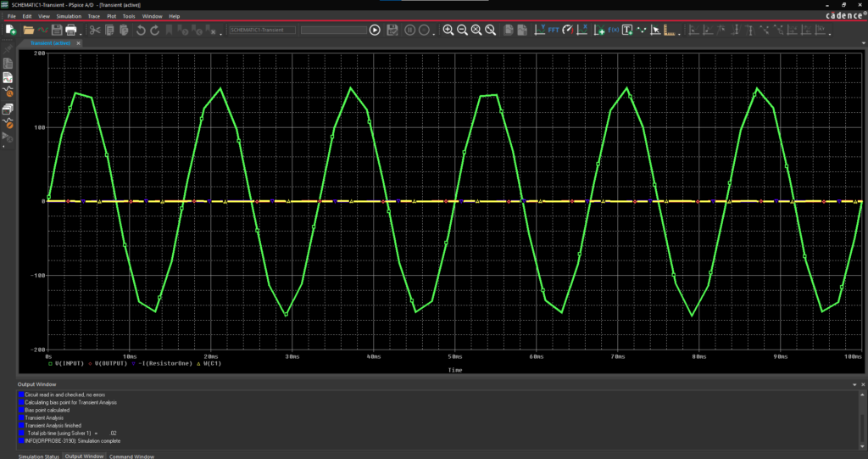868x459 pixels.
Task: Click the ruler measurement toolbar icon
Action: pyautogui.click(x=670, y=30)
